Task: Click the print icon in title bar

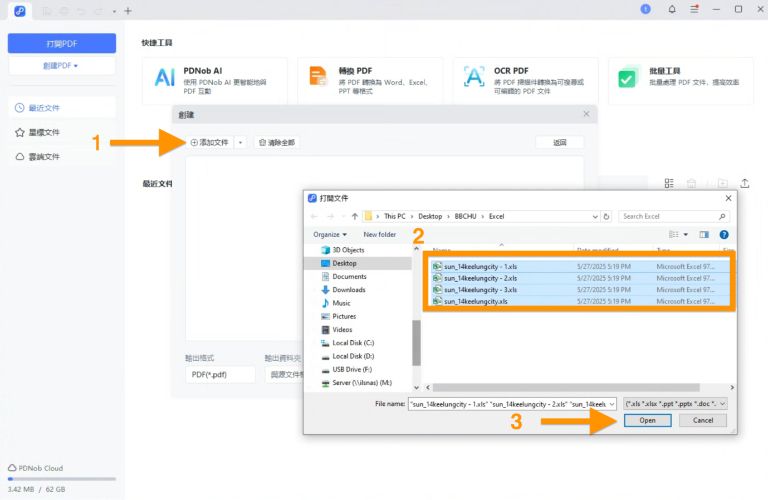Action: point(64,11)
